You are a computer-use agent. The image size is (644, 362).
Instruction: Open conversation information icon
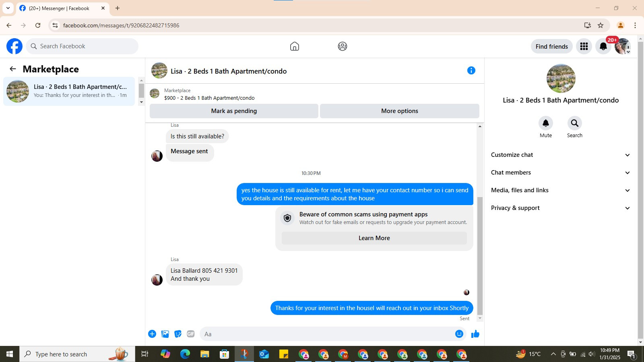(471, 70)
